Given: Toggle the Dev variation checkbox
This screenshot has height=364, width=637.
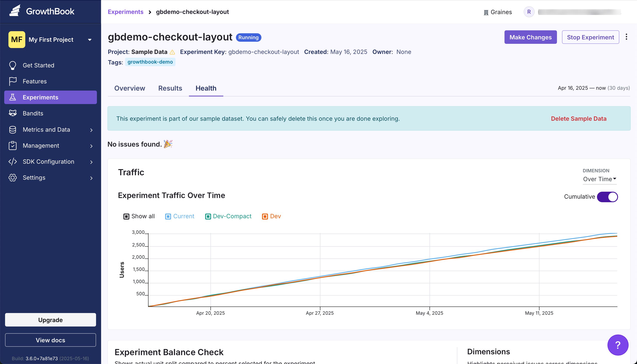Looking at the screenshot, I should tap(265, 217).
